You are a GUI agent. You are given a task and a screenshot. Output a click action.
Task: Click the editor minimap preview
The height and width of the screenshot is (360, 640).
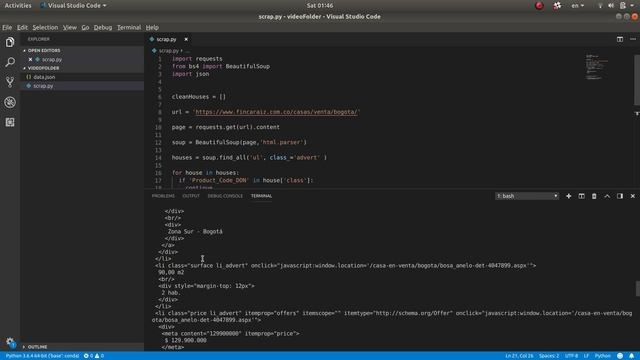pyautogui.click(x=597, y=67)
